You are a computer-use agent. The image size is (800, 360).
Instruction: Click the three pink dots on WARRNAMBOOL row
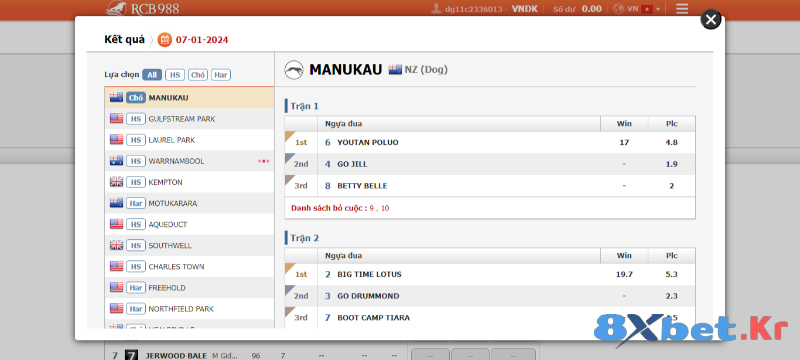pos(263,161)
